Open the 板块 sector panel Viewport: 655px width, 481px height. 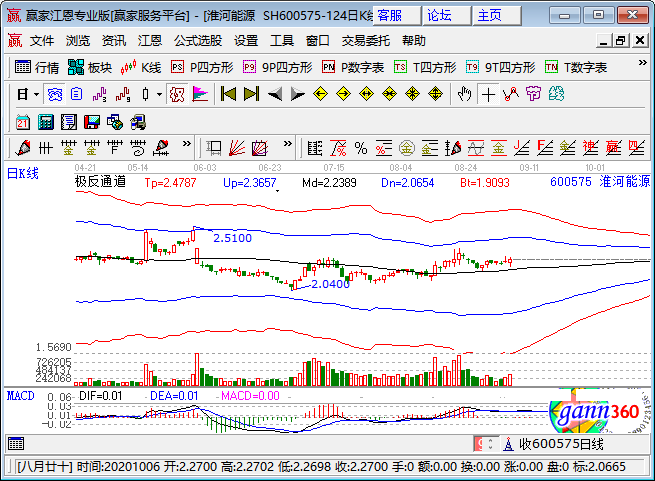point(90,67)
